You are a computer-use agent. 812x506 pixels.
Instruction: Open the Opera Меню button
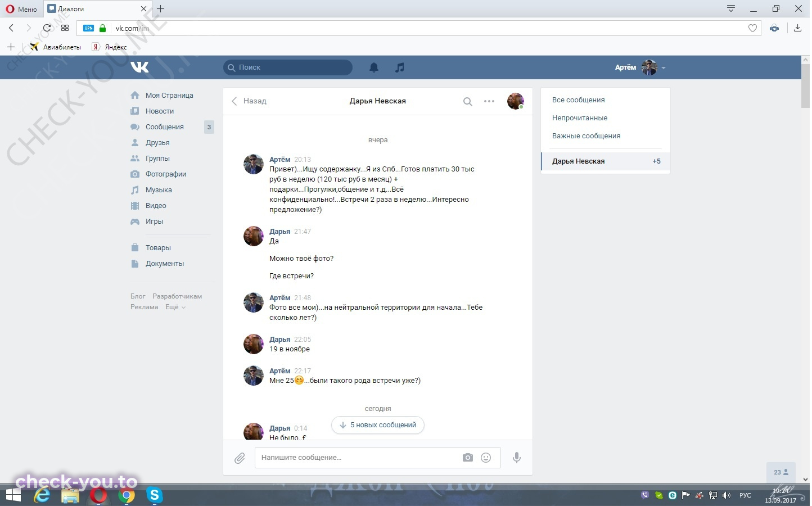[21, 9]
